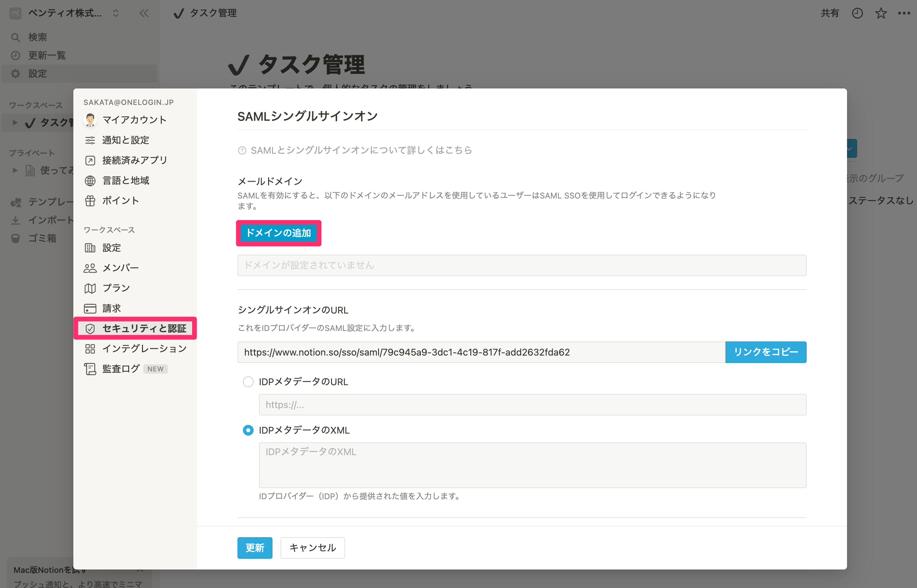
Task: Favorite the page with the star icon
Action: pos(881,13)
